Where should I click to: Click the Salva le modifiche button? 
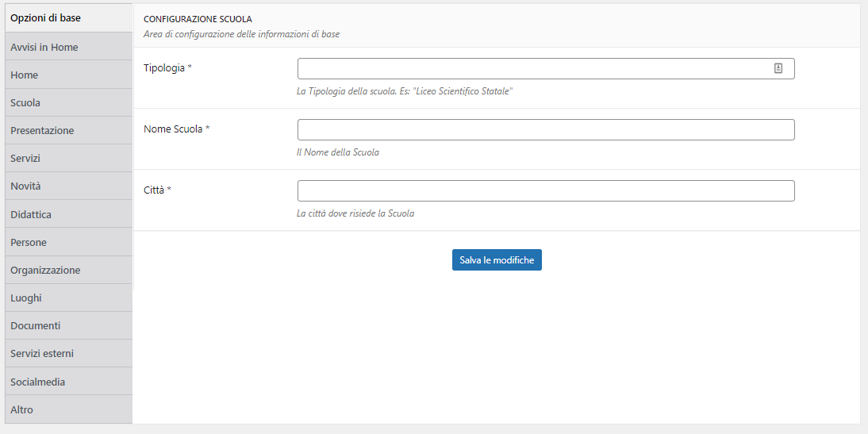(497, 259)
